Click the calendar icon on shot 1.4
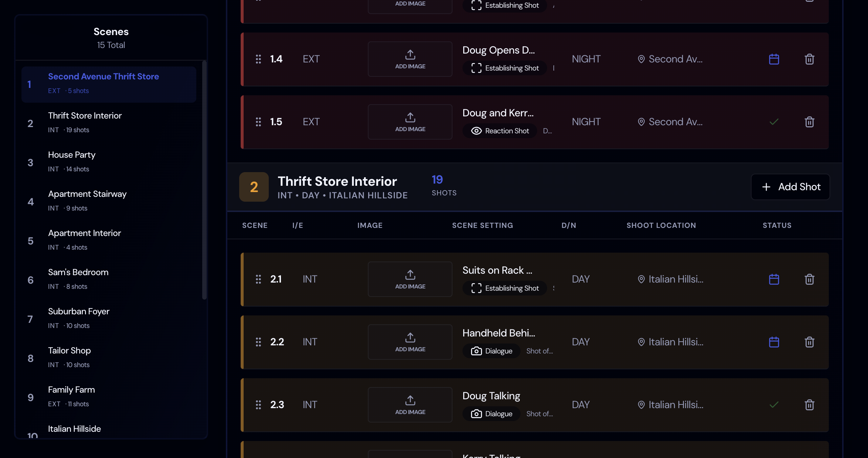This screenshot has width=868, height=458. [774, 59]
